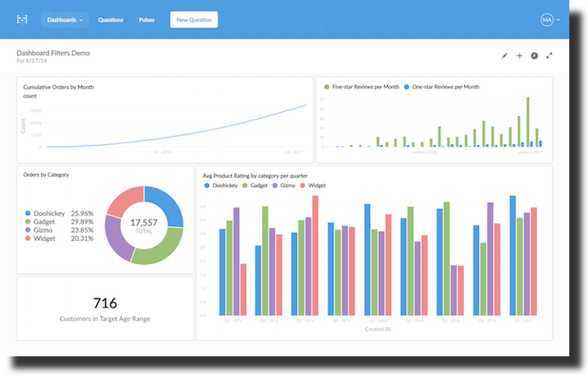Open the Orders by Category card title
The width and height of the screenshot is (588, 375).
pyautogui.click(x=46, y=175)
